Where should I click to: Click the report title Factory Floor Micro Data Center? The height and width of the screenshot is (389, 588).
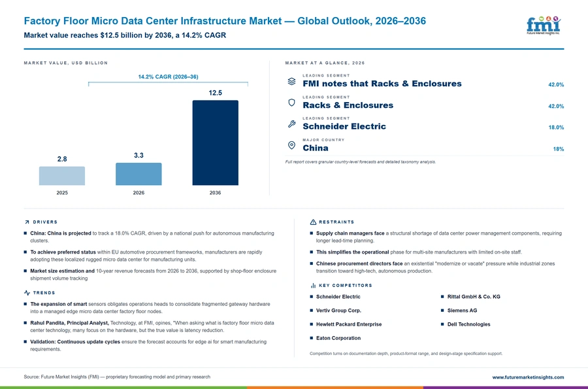pos(225,21)
